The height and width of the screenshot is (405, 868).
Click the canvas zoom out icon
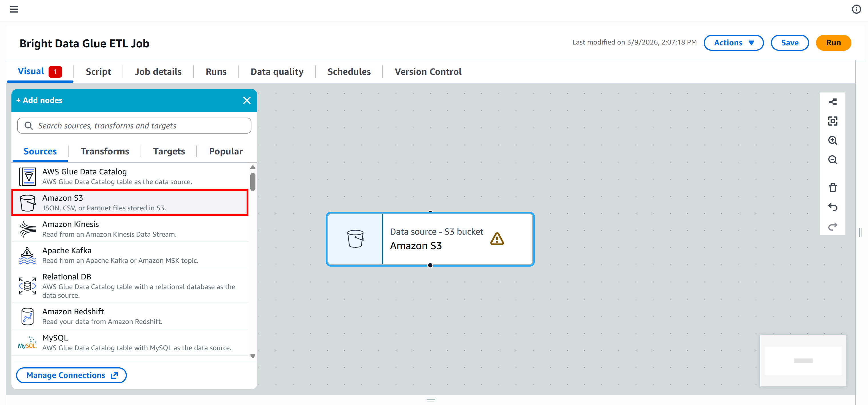(832, 160)
